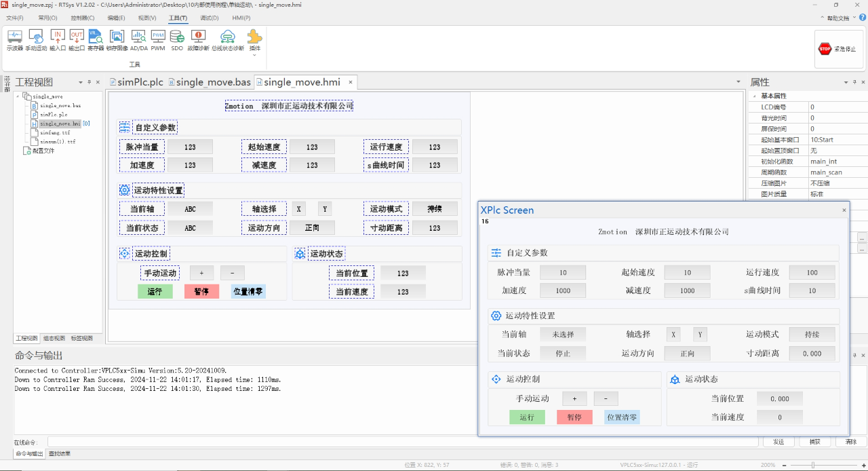
Task: Open the register (寄存器) viewer
Action: pyautogui.click(x=96, y=40)
